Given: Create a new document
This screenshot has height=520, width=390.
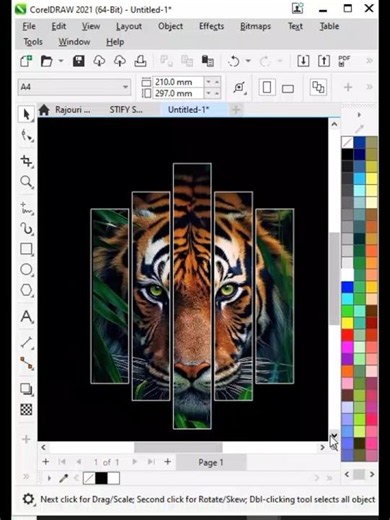Looking at the screenshot, I should point(26,61).
